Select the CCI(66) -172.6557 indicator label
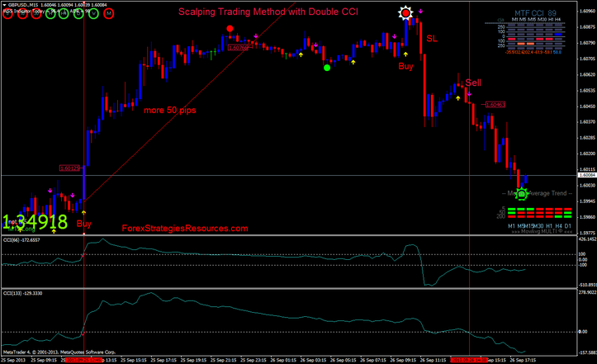This screenshot has width=597, height=364. (x=21, y=240)
